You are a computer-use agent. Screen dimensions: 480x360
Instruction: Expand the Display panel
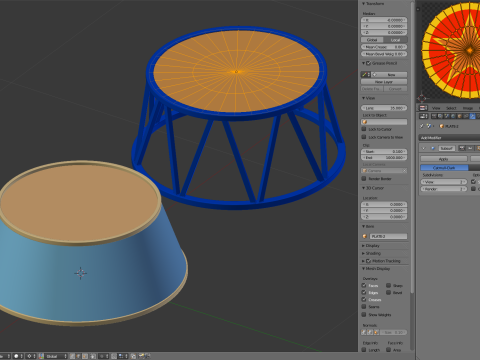364,246
